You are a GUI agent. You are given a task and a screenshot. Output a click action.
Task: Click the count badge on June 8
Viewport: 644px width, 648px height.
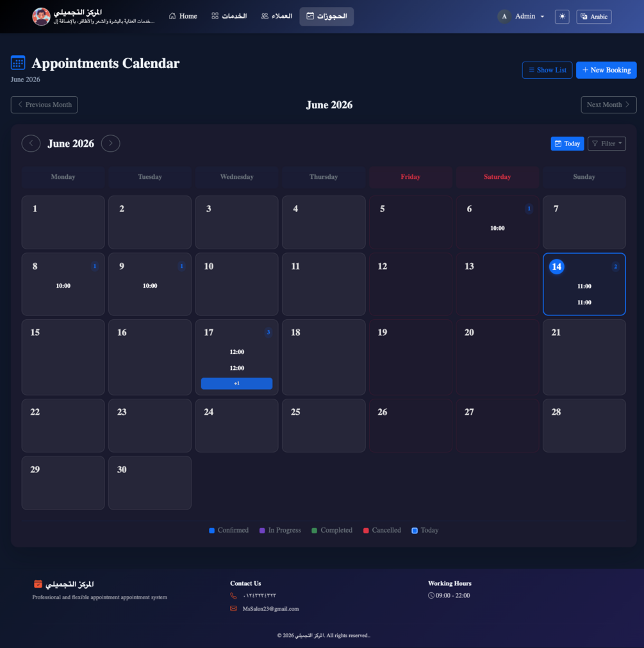point(95,266)
